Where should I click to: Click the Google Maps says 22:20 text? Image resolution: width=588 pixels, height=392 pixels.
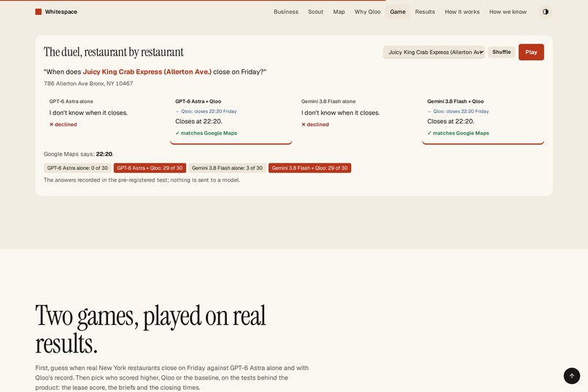click(x=78, y=154)
